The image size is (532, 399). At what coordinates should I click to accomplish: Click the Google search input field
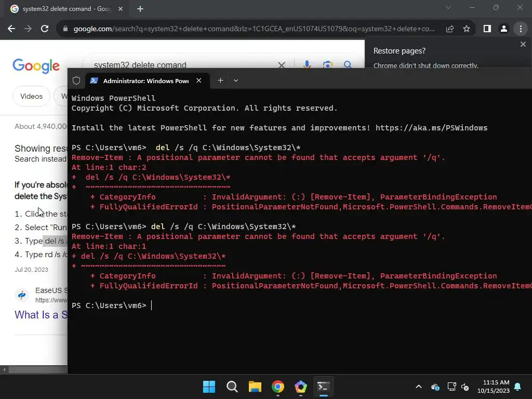183,64
